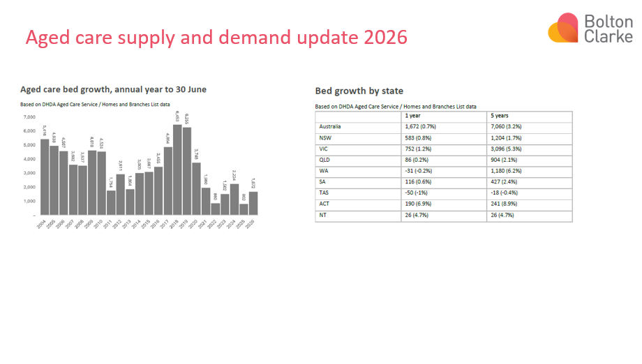Click the 2024 bar in the chart

tap(234, 199)
